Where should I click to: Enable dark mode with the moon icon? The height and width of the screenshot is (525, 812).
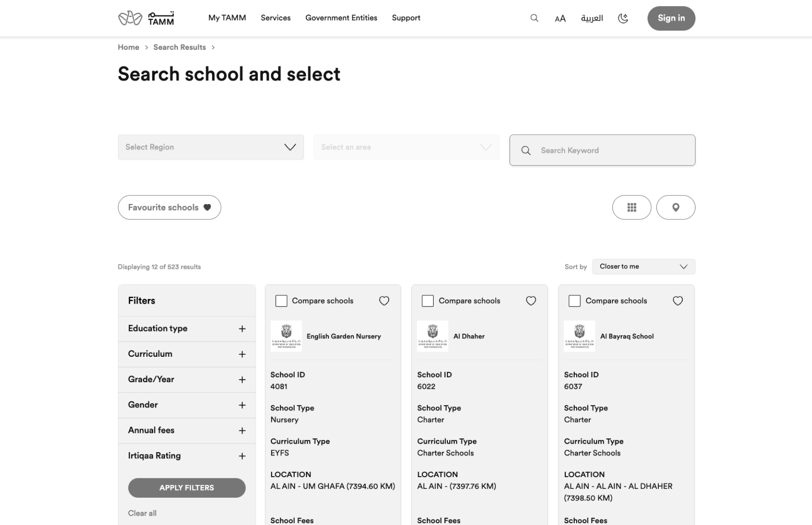[x=623, y=18]
